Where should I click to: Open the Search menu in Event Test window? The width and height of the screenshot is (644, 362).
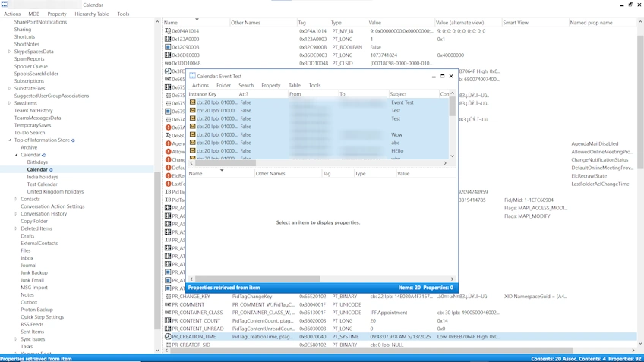246,85
